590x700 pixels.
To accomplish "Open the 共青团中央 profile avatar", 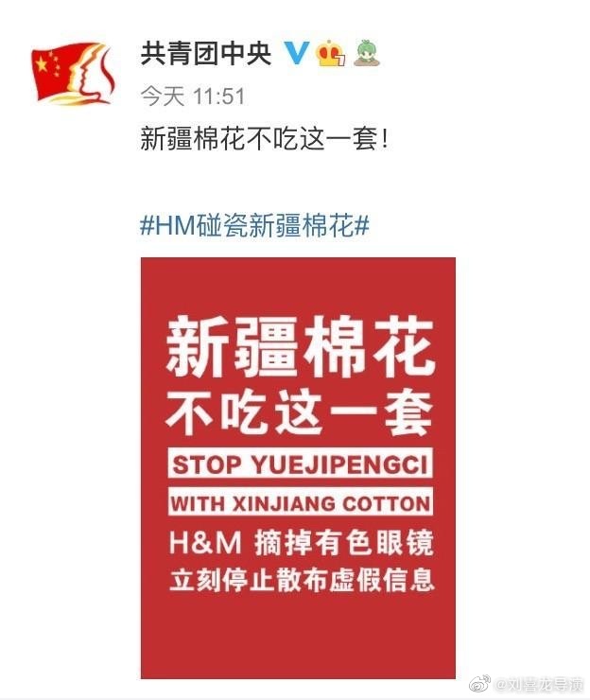I will coord(73,74).
